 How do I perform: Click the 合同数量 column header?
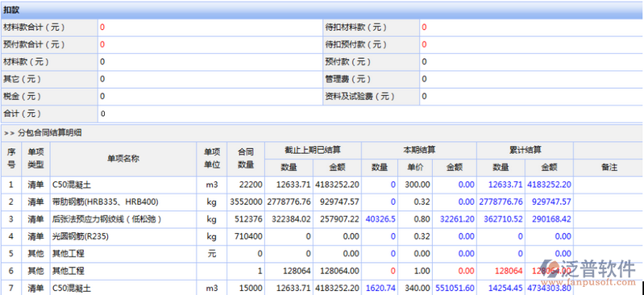point(246,159)
